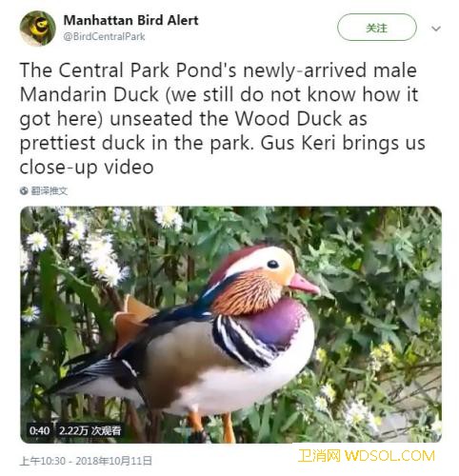Screen dimensions: 459x476
Task: Click the 2018年10月11日 date text
Action: click(x=113, y=461)
